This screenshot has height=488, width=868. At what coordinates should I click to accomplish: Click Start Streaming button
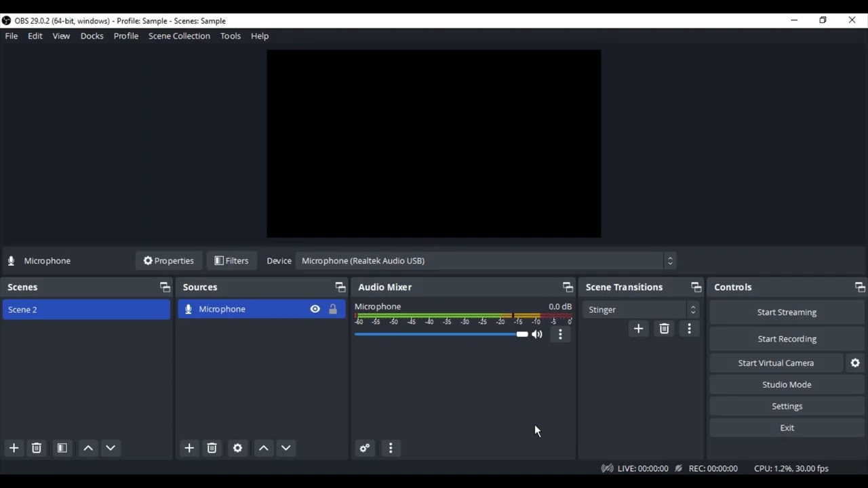coord(787,312)
